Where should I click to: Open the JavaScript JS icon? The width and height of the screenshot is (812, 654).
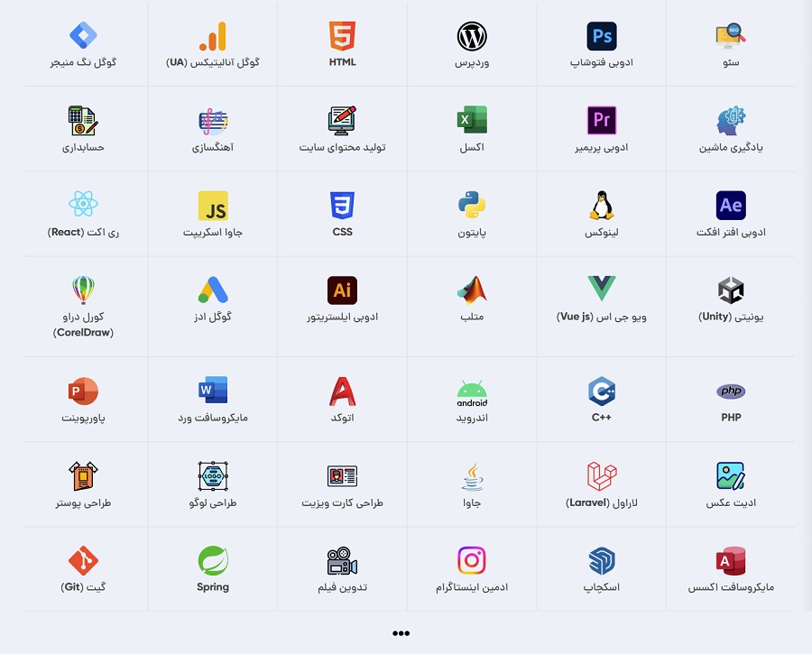pos(213,206)
